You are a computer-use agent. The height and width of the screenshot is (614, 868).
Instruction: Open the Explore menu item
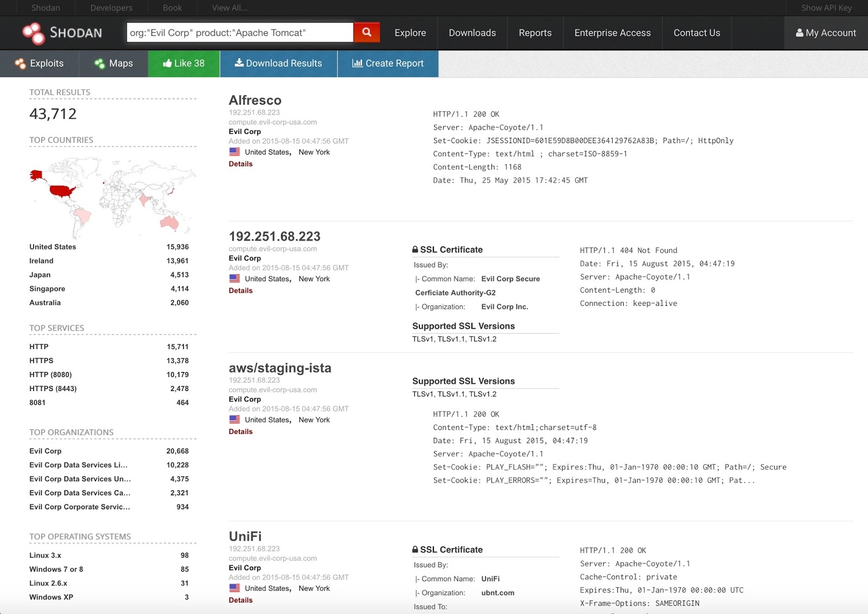pyautogui.click(x=410, y=33)
